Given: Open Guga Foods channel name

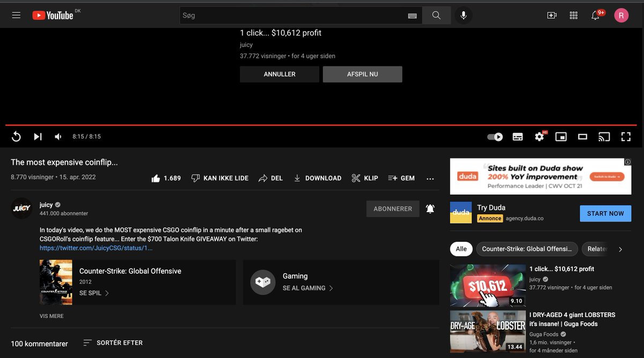Looking at the screenshot, I should [x=544, y=334].
